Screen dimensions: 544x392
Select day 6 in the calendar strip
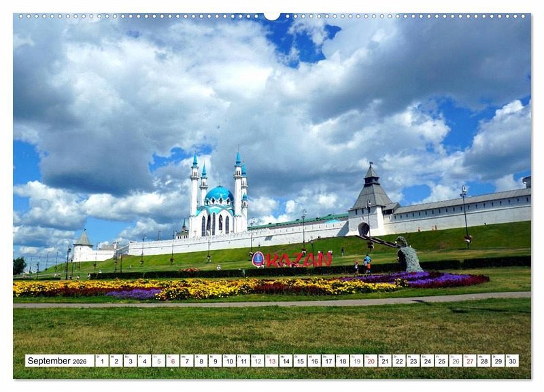click(x=173, y=361)
